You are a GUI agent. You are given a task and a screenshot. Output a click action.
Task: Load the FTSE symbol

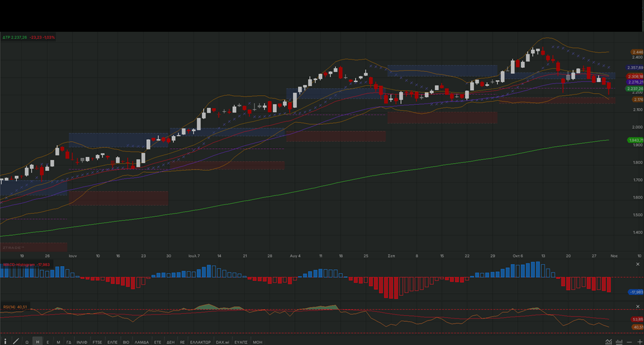point(98,342)
